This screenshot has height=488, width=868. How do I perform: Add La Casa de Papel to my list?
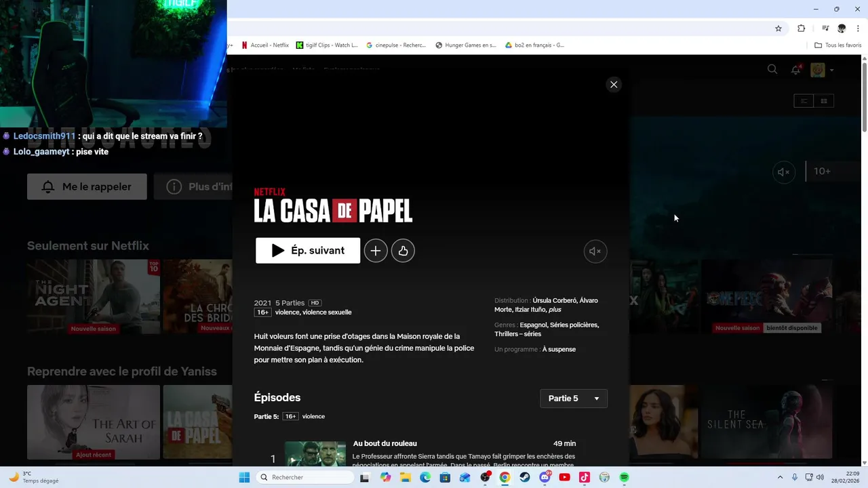tap(376, 251)
